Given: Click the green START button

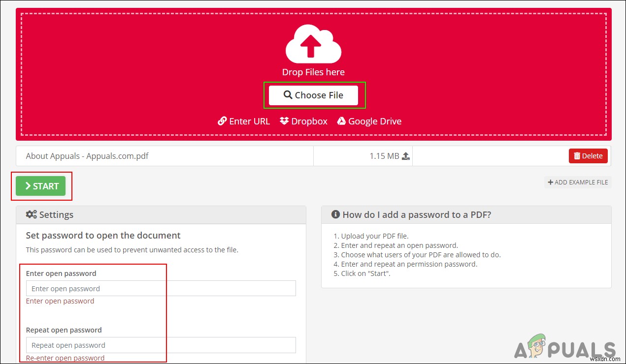Looking at the screenshot, I should (x=40, y=186).
